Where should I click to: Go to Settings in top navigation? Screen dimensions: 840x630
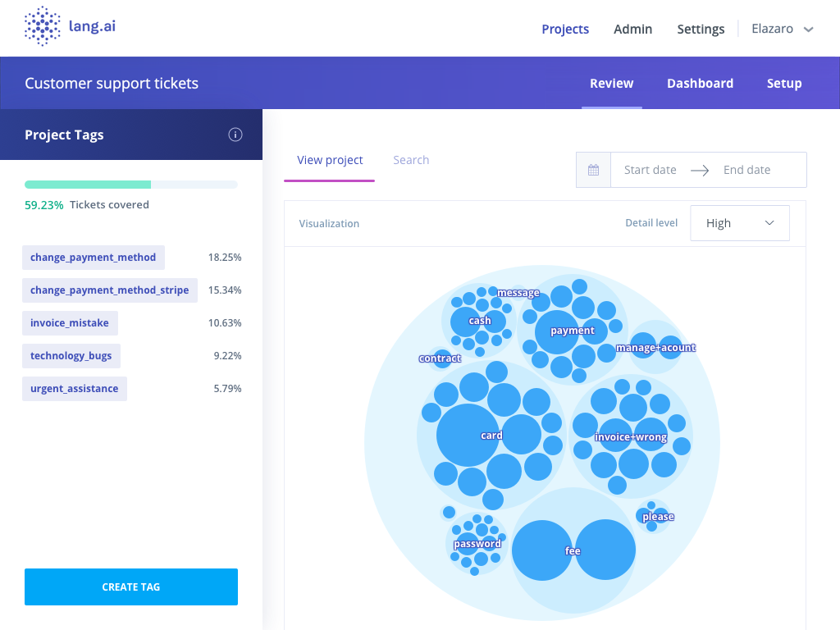pos(701,29)
